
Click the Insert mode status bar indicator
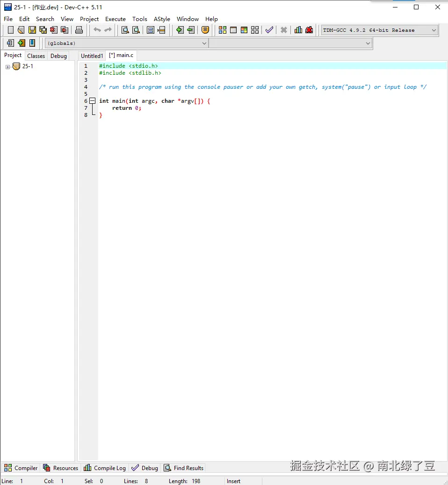tap(233, 481)
